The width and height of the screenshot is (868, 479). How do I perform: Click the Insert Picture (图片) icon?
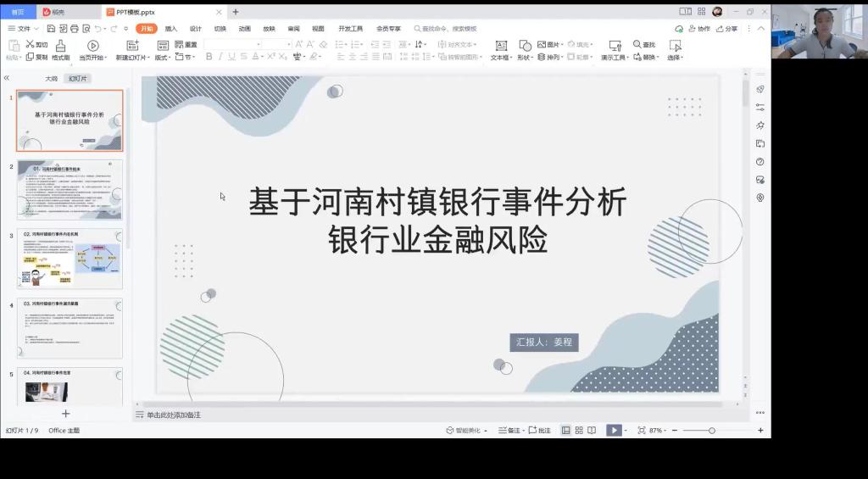[542, 44]
